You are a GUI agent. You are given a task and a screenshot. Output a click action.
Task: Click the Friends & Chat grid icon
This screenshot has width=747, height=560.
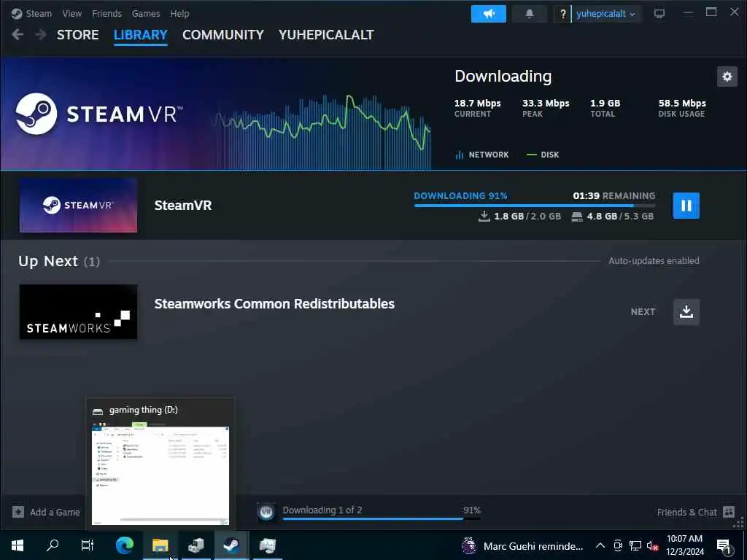point(729,513)
